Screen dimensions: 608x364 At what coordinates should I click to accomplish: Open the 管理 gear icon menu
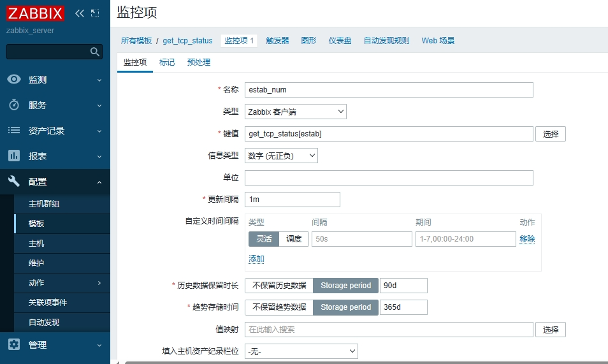point(14,345)
